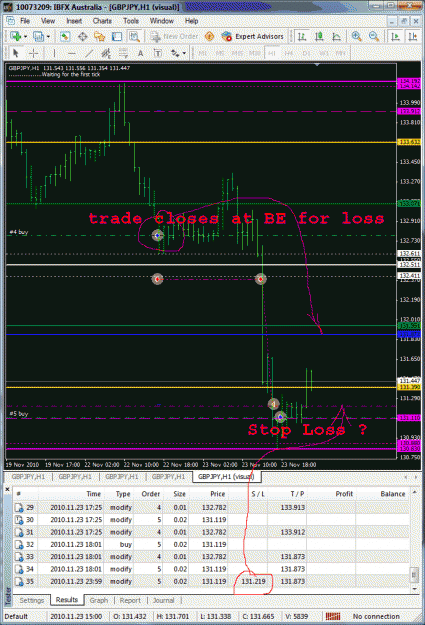Switch to the Tester Graph tab
Screen dimensions: 425x625
[98, 600]
